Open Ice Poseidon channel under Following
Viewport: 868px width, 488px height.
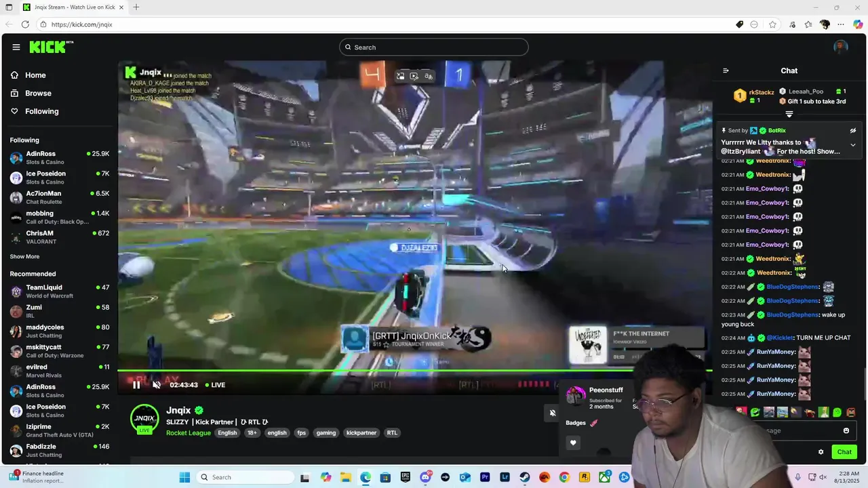[x=60, y=178]
